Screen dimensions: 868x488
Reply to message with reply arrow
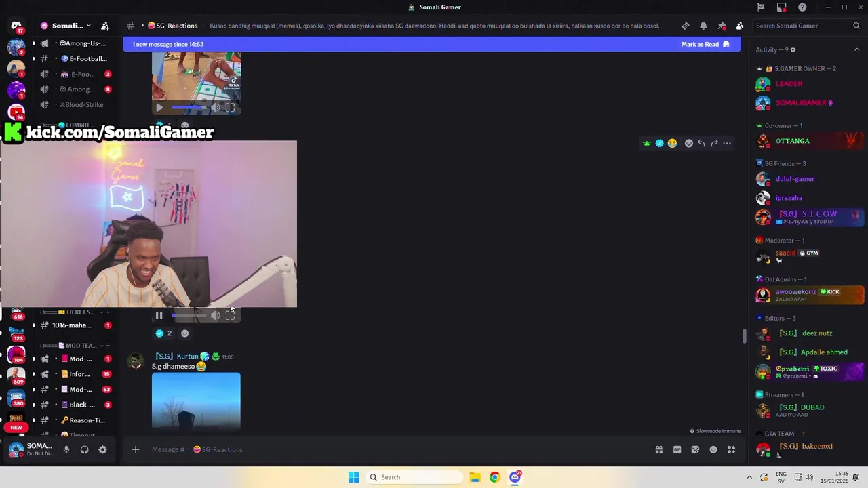(x=701, y=143)
